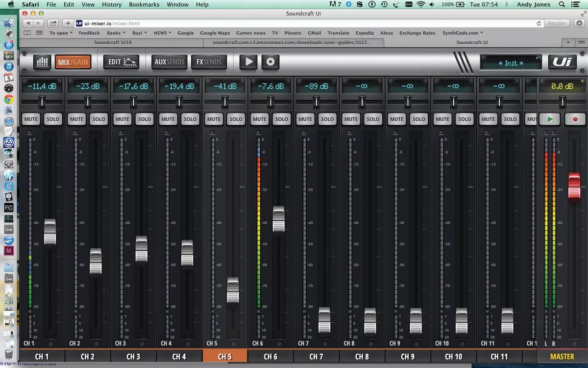Switch to the soundcraft.com.s3.amazonaws.com tab
This screenshot has width=588, height=368.
[x=294, y=42]
